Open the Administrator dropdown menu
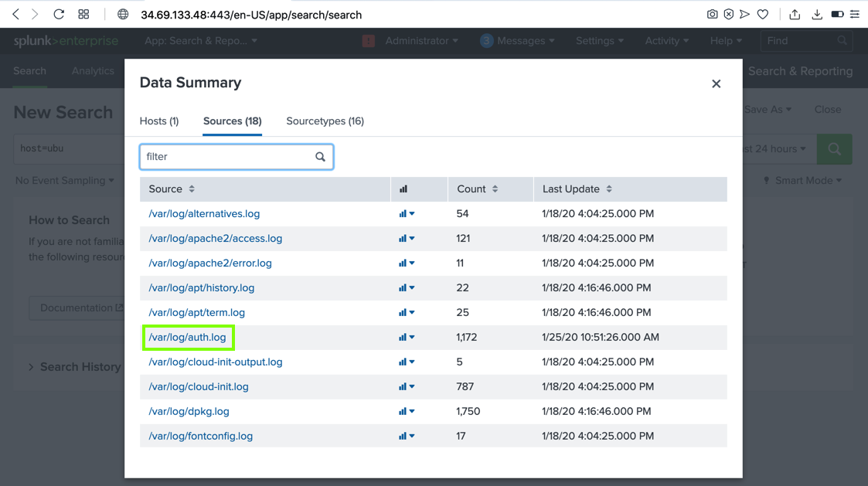 (x=422, y=41)
